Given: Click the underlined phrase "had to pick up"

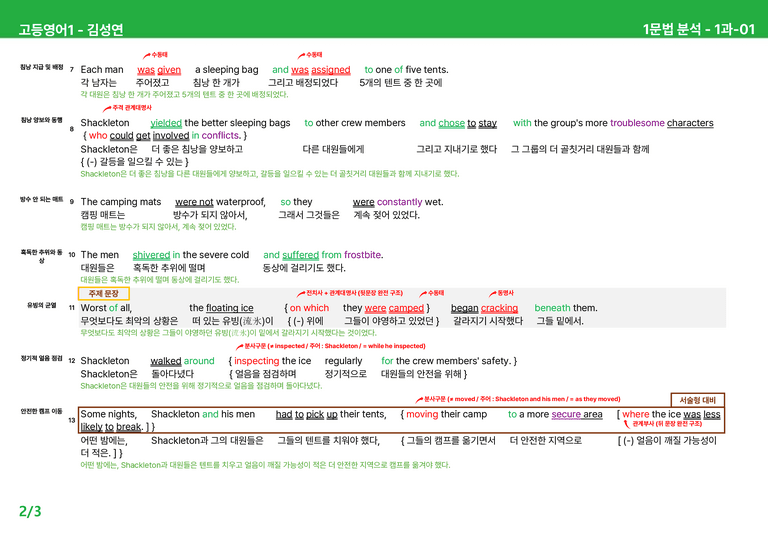Looking at the screenshot, I should click(307, 414).
